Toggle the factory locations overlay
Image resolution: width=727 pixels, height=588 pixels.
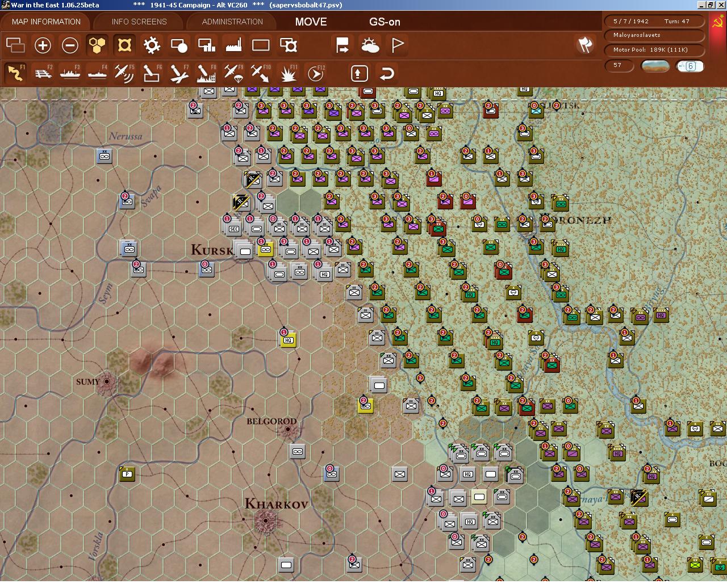pos(233,45)
